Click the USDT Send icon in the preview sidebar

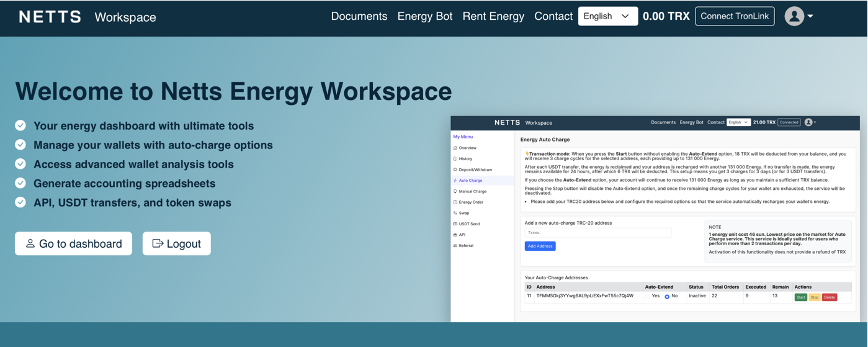tap(455, 224)
